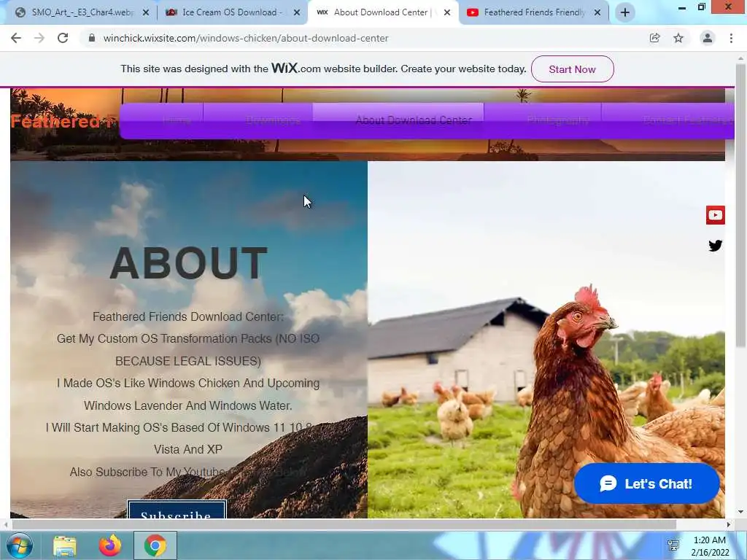Click the Feathered site logo text
This screenshot has width=747, height=560.
tap(63, 122)
